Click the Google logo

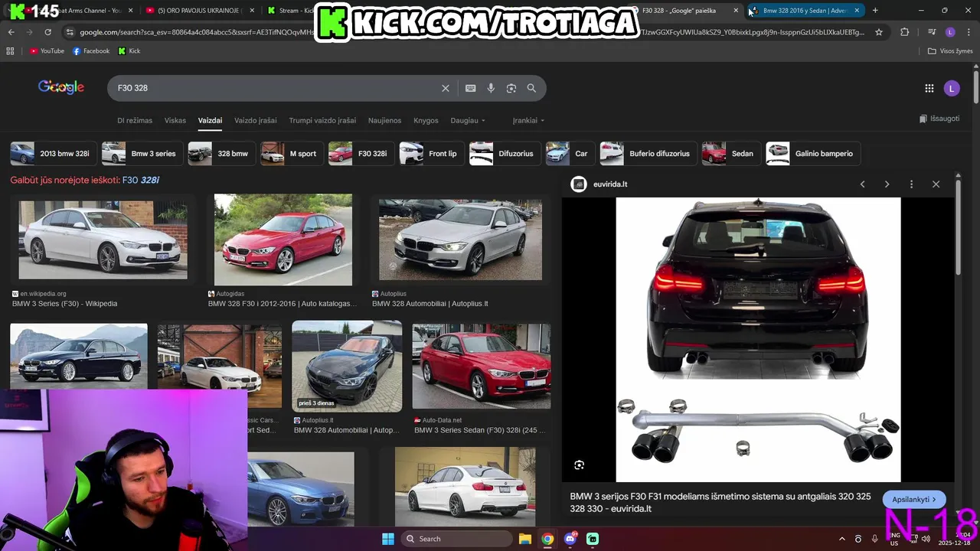61,87
